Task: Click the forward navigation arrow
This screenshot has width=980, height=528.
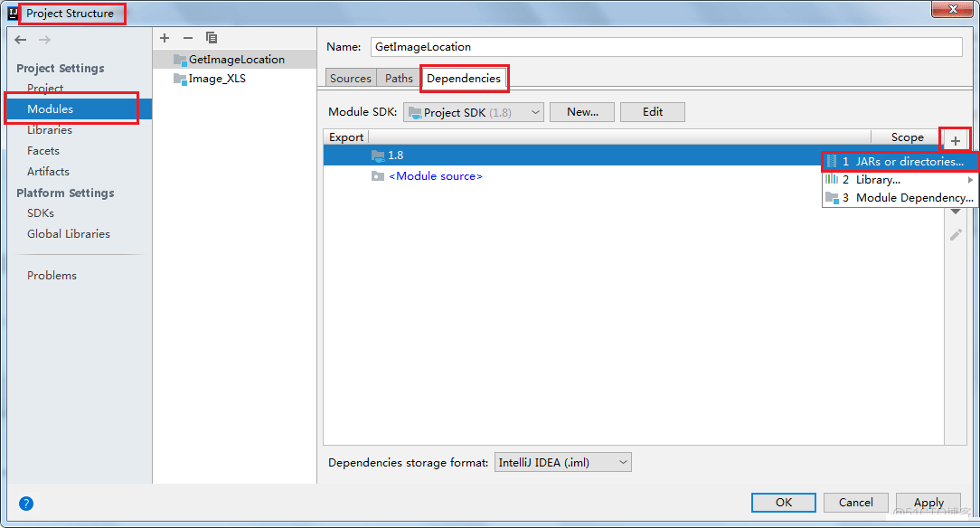Action: [44, 40]
